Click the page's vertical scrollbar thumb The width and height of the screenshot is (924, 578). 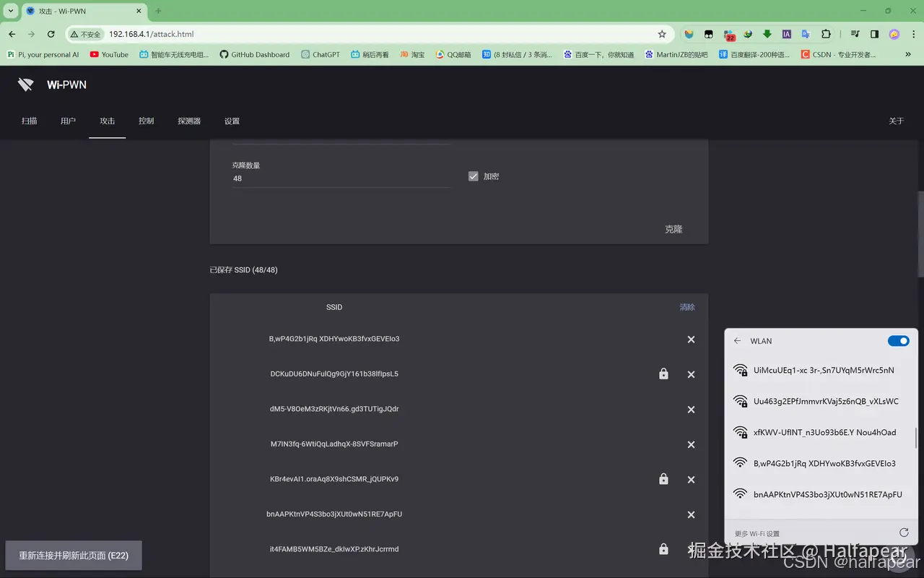point(920,234)
